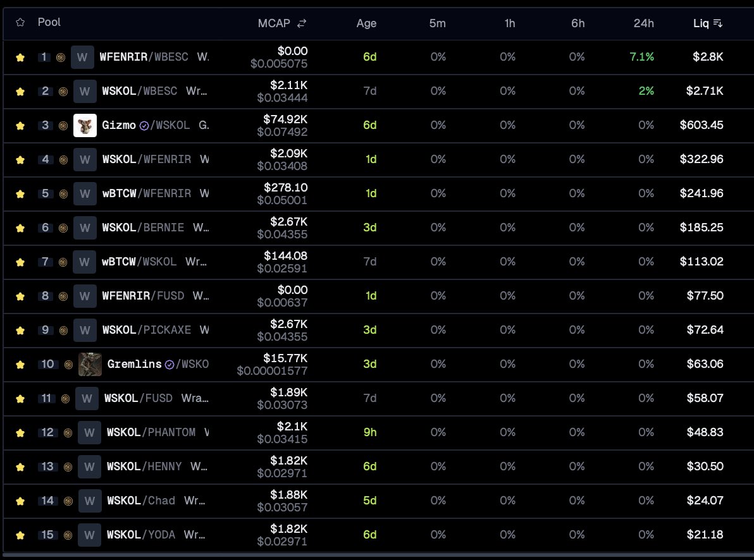The width and height of the screenshot is (754, 560).
Task: Sort by the Liq column header
Action: [701, 23]
